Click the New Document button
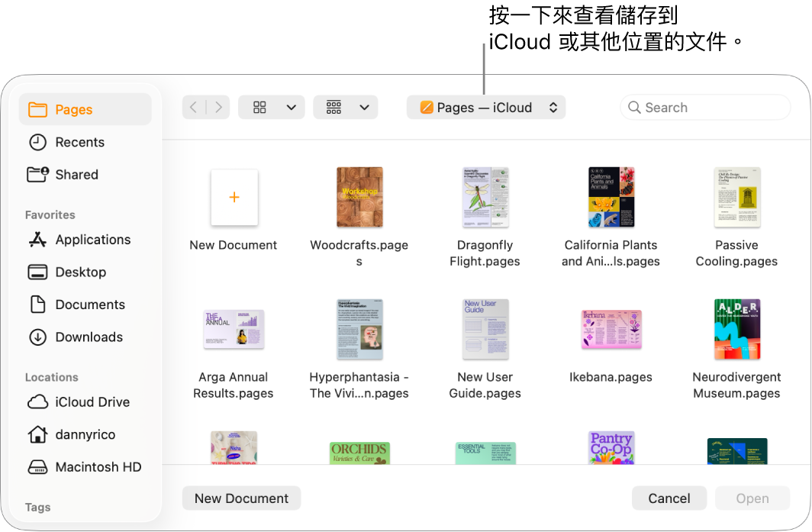The image size is (812, 532). (x=241, y=498)
